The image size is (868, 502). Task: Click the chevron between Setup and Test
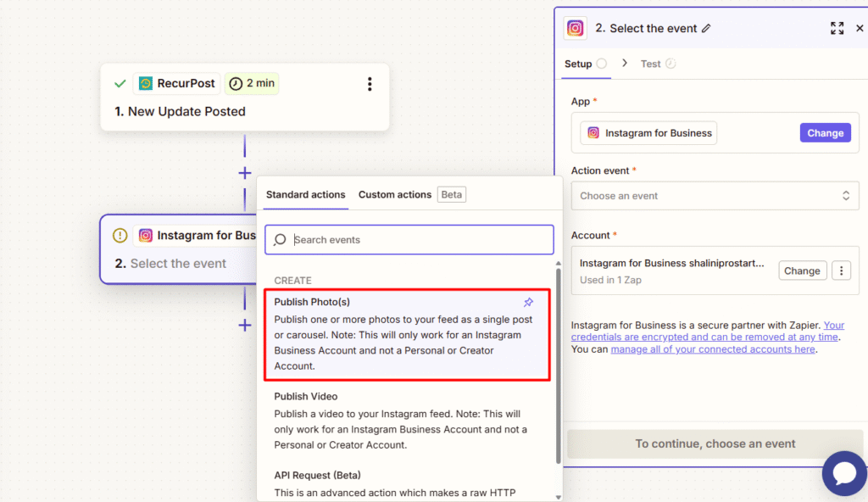pos(625,63)
